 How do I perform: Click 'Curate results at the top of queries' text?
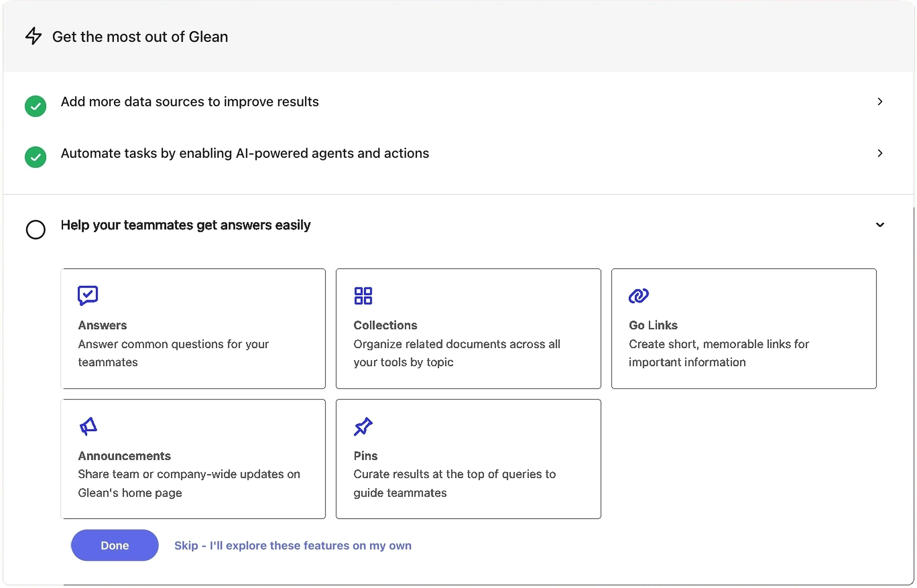point(455,484)
